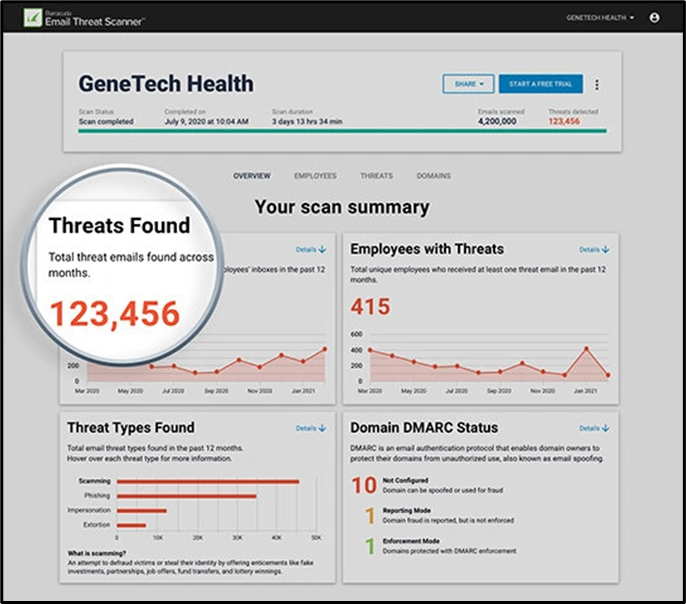Open the Share dropdown button
This screenshot has width=686, height=604.
(469, 84)
